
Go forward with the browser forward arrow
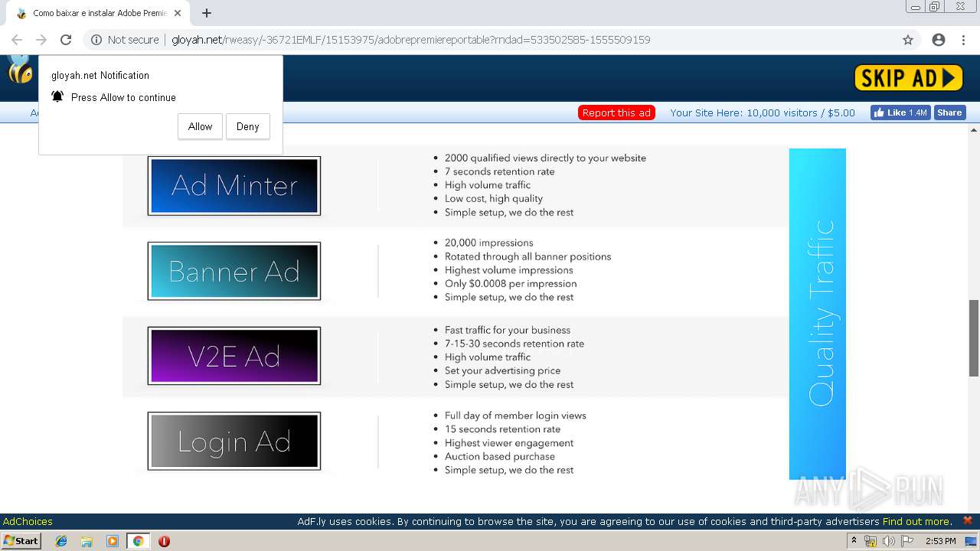point(41,40)
